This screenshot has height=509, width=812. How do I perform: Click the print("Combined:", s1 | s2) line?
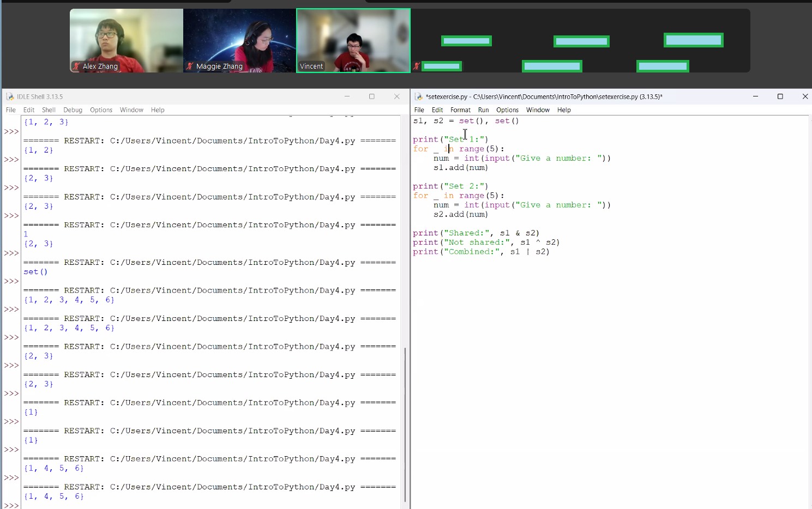(482, 252)
